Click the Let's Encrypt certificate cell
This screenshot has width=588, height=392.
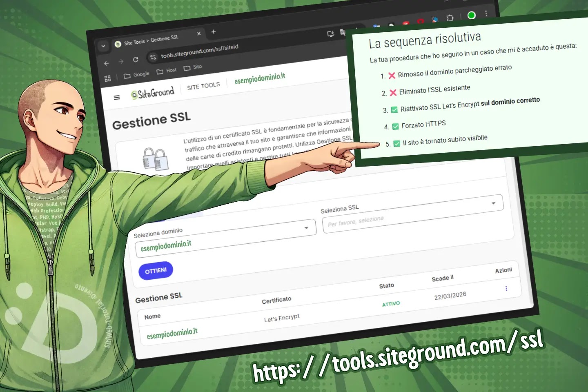tap(282, 318)
